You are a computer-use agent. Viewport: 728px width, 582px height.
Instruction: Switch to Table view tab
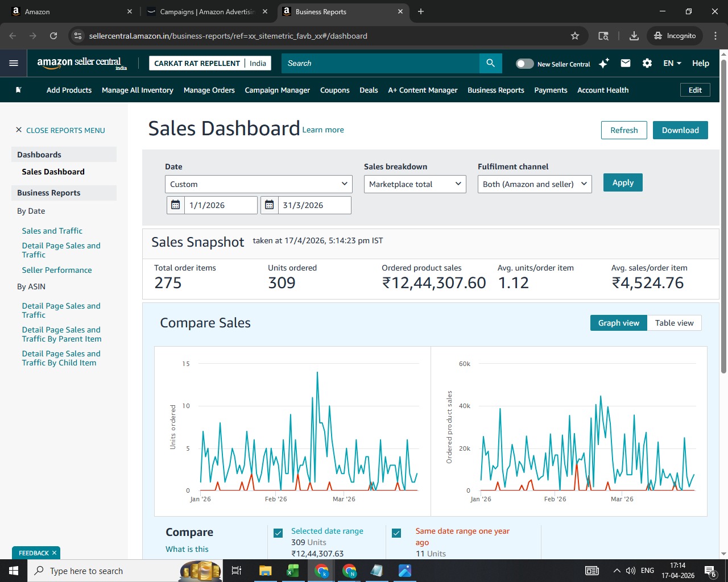tap(674, 323)
